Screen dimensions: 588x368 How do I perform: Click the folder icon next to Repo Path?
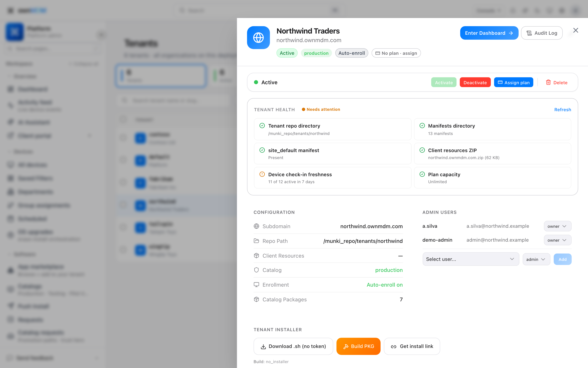click(x=256, y=241)
